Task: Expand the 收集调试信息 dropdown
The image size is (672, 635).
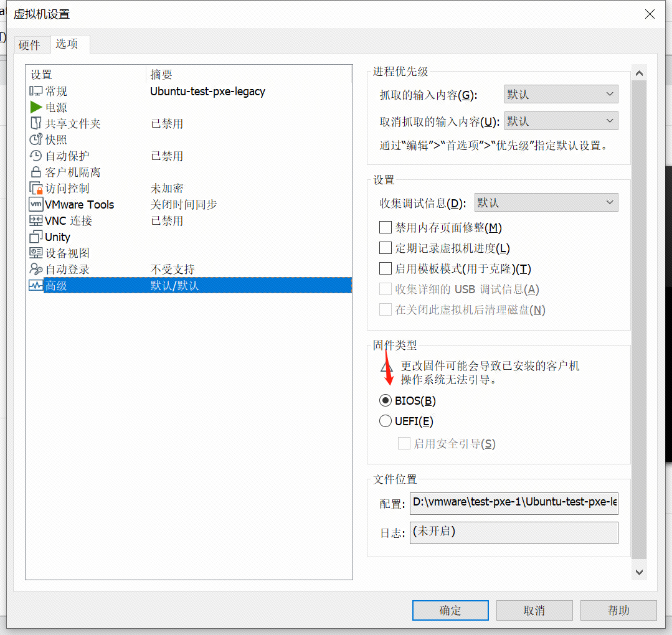Action: coord(545,202)
